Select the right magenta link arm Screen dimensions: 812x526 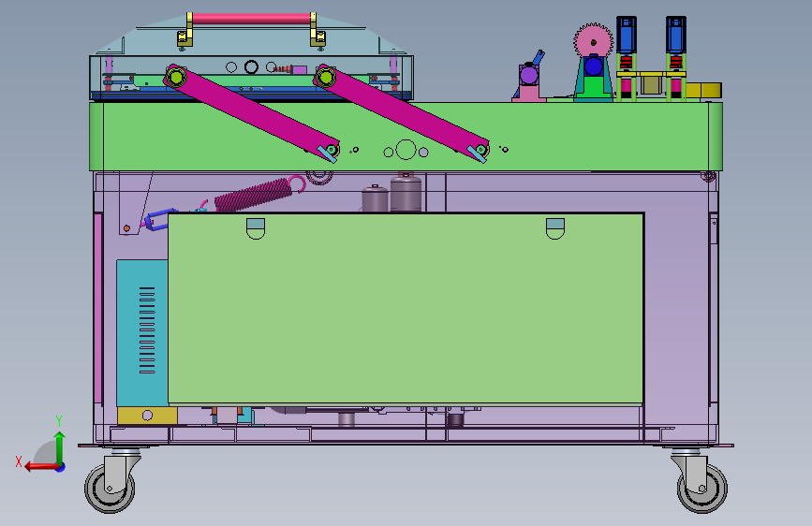403,112
